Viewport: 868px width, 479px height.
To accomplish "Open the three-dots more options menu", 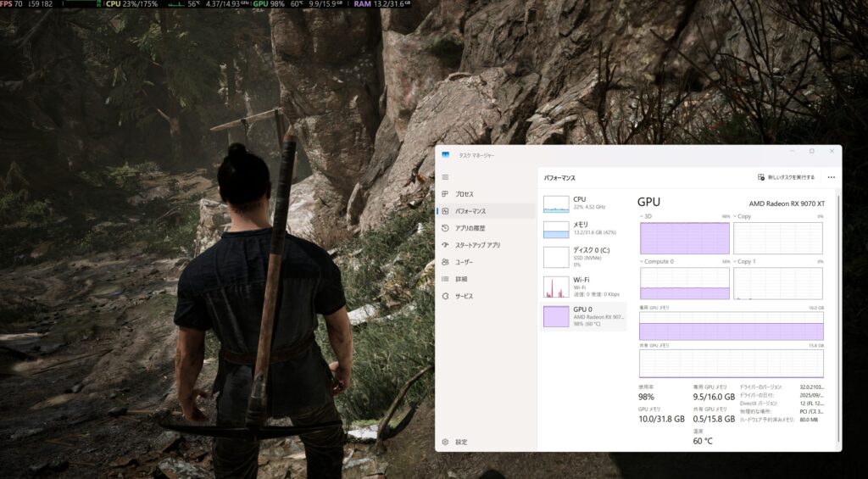I will click(x=831, y=177).
